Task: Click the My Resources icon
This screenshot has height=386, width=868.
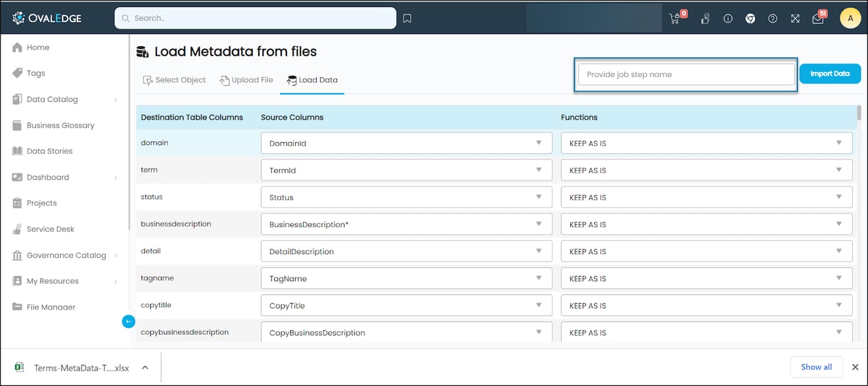Action: (17, 281)
